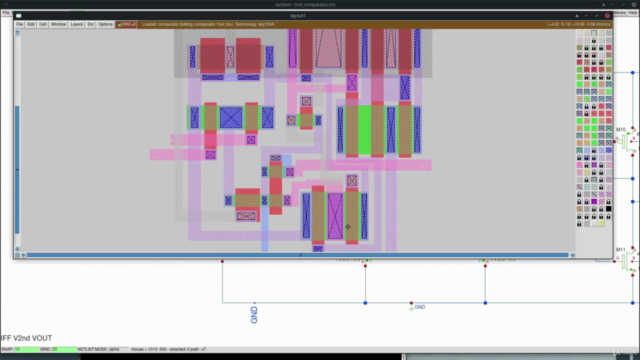The width and height of the screenshot is (640, 360).
Task: Click lock icon immediately left of black swatch
Action: point(601,209)
